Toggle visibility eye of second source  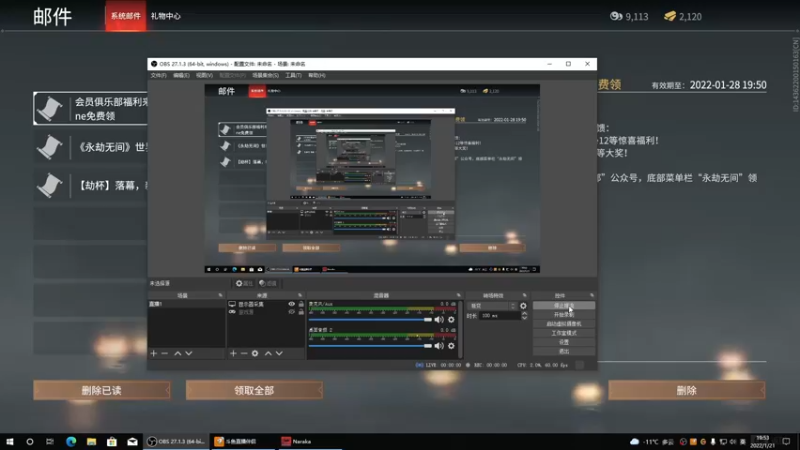[x=291, y=312]
